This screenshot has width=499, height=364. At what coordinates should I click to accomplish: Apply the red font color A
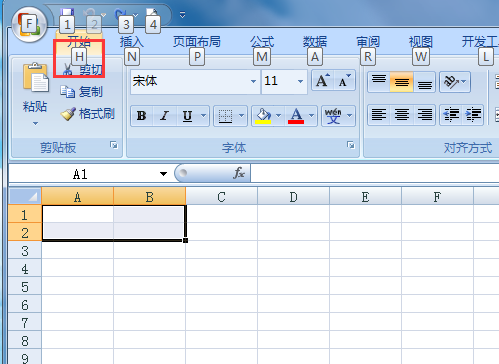296,116
